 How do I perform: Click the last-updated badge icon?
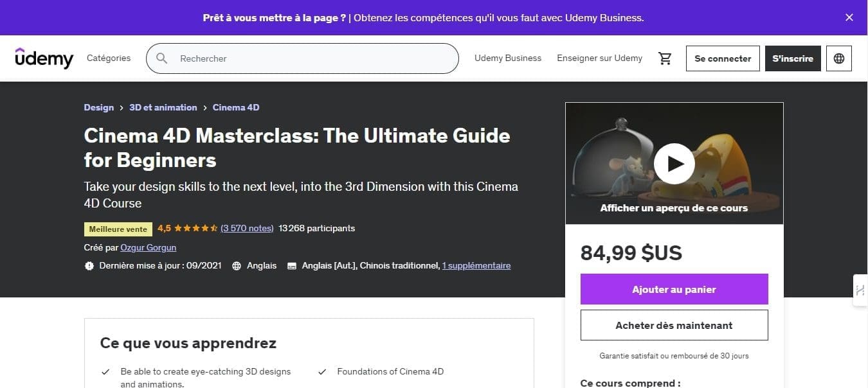click(89, 265)
